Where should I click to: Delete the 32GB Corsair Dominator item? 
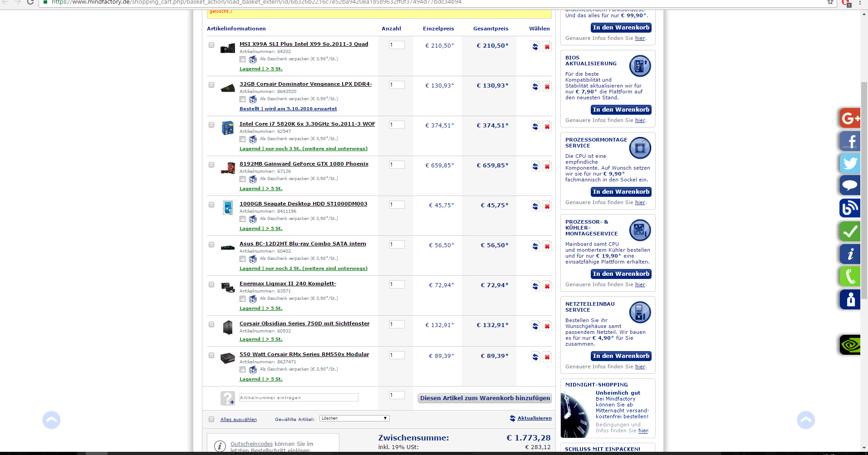[547, 87]
